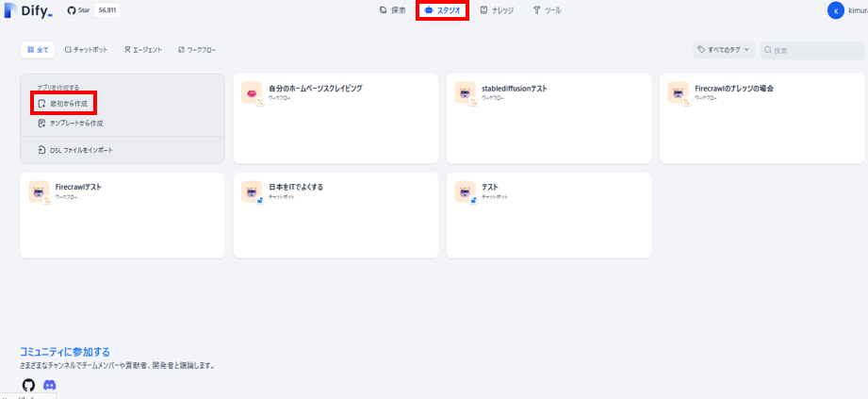Open the stablediffusionテスト app
Image resolution: width=868 pixels, height=399 pixels.
click(549, 119)
